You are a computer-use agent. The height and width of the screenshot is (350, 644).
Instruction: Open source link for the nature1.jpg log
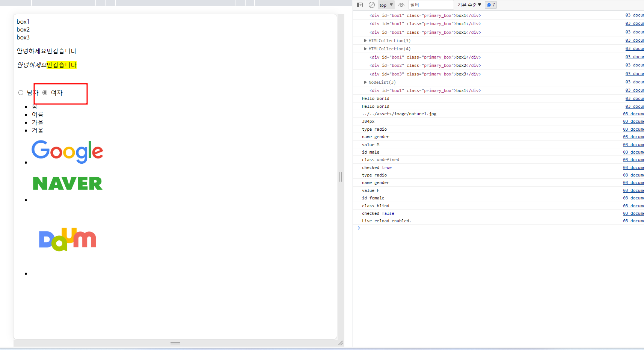pos(633,114)
